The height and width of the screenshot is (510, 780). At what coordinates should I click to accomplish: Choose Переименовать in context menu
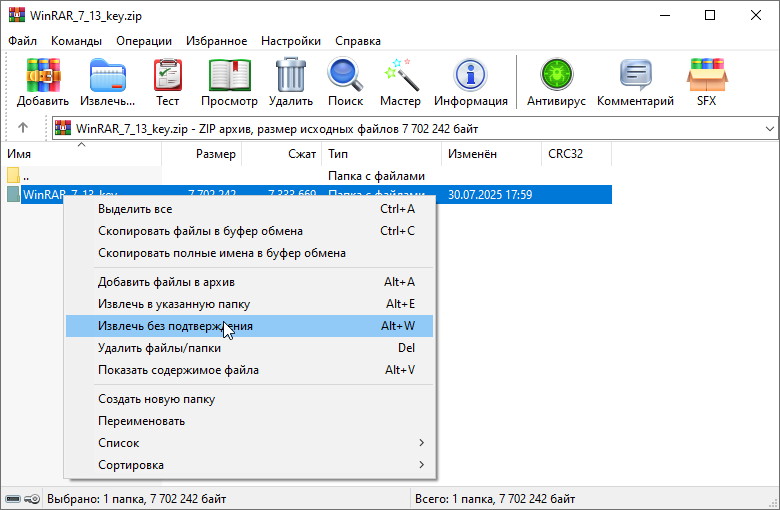tap(250, 421)
